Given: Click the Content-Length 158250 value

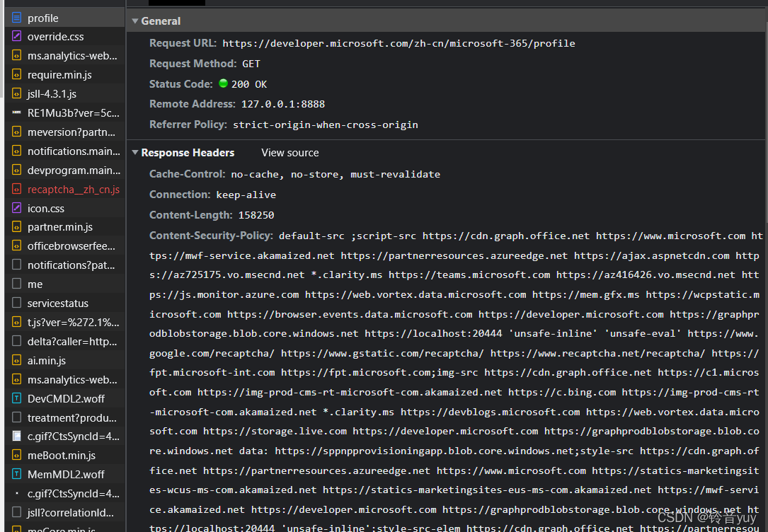Looking at the screenshot, I should point(256,215).
